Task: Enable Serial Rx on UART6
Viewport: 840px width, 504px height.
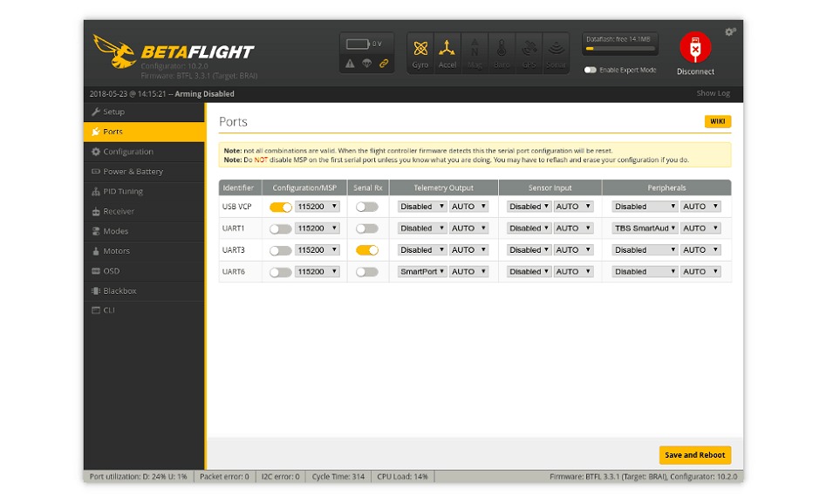Action: pos(367,272)
